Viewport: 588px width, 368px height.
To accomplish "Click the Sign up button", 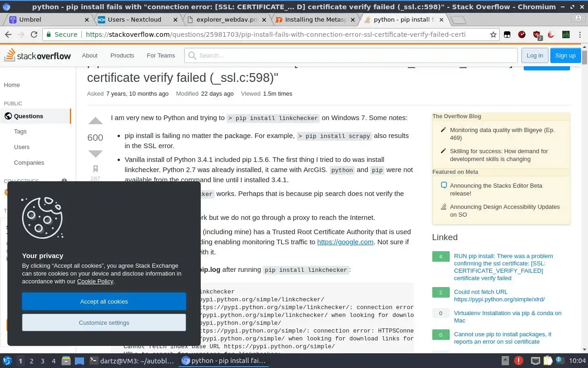I will tap(565, 55).
